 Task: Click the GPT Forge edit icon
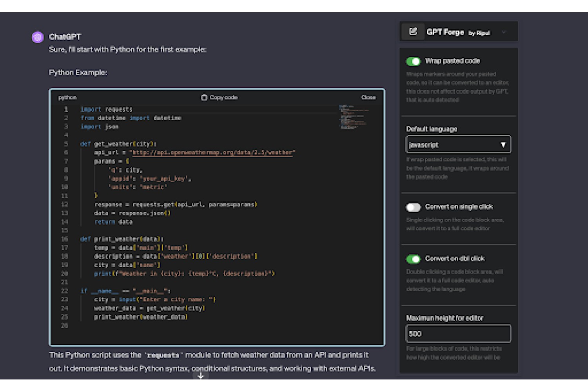click(x=413, y=32)
